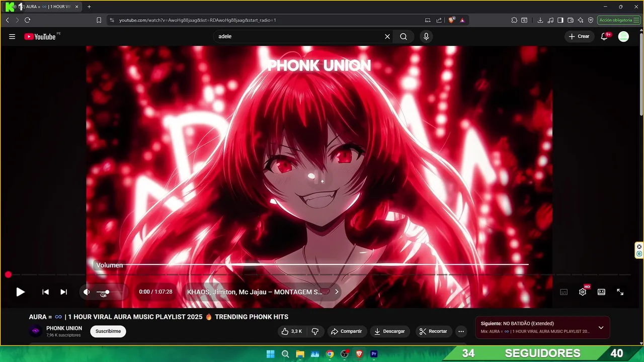Click the Compartir button
Screen dimensions: 644x362
coord(346,331)
